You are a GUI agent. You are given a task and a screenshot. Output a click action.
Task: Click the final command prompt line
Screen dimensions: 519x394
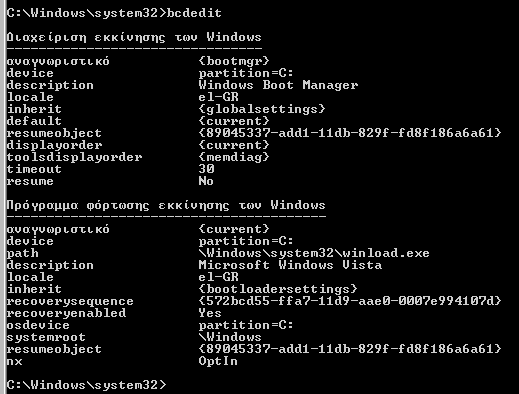pos(86,385)
